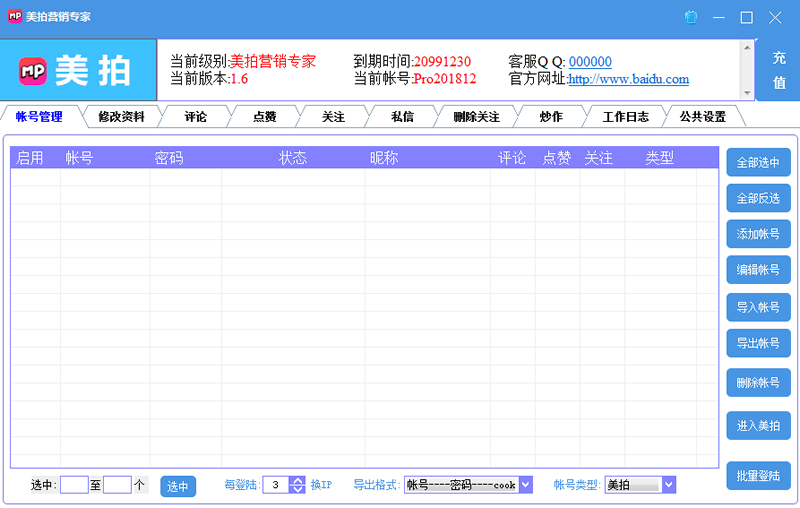Image resolution: width=800 pixels, height=508 pixels.
Task: Open the 评论 tab
Action: 195,117
